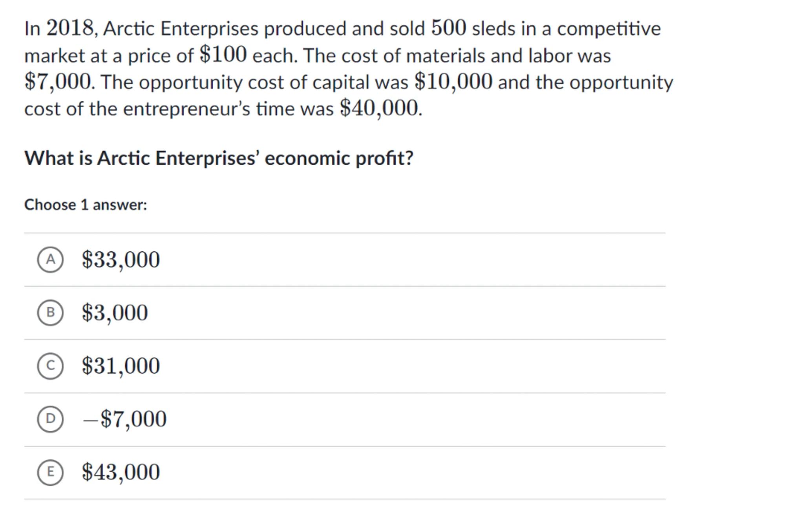Click the $100 price in the problem text
The image size is (804, 532).
223,55
